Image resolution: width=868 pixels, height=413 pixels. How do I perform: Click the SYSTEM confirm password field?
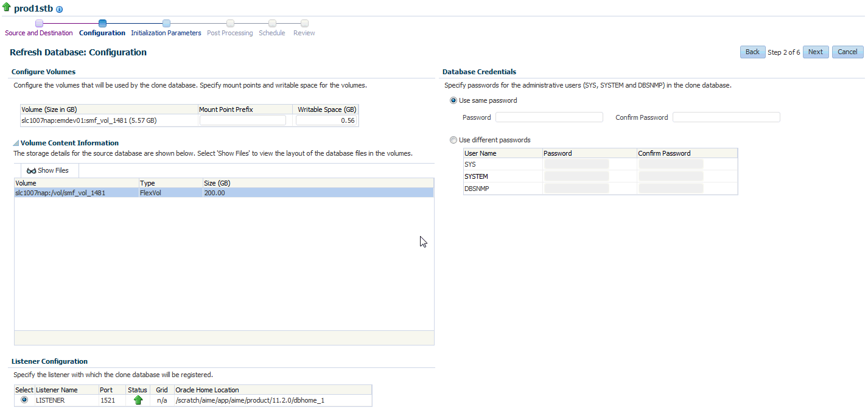pyautogui.click(x=671, y=176)
